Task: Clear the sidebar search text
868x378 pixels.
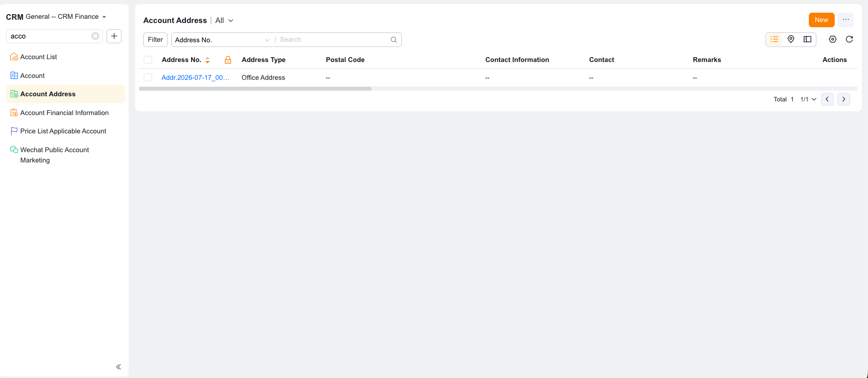Action: click(95, 36)
